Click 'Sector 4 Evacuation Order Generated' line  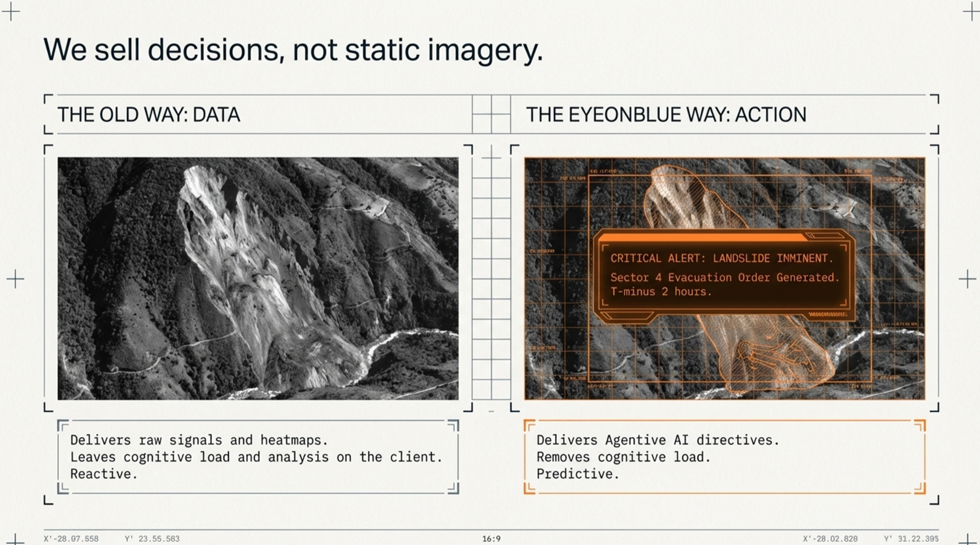pyautogui.click(x=724, y=278)
